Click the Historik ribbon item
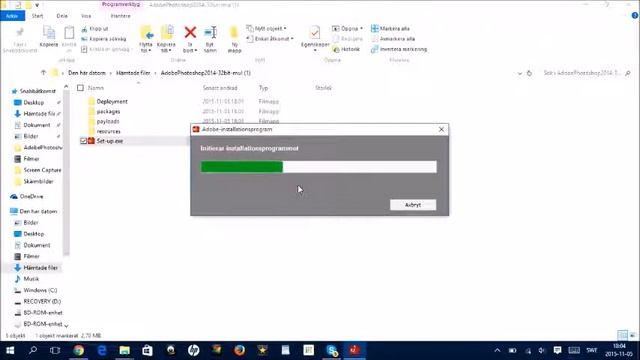This screenshot has height=360, width=640. click(346, 49)
